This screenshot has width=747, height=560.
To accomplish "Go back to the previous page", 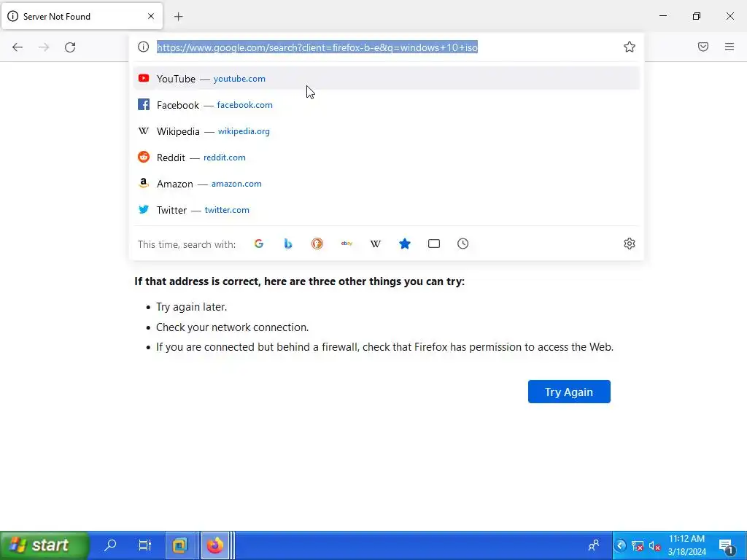I will pos(18,47).
